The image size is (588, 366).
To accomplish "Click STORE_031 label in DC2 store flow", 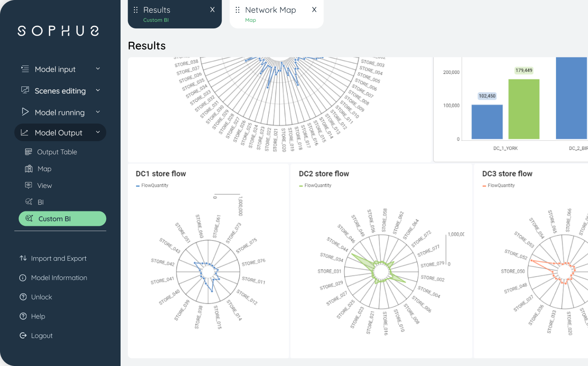I will pyautogui.click(x=330, y=271).
